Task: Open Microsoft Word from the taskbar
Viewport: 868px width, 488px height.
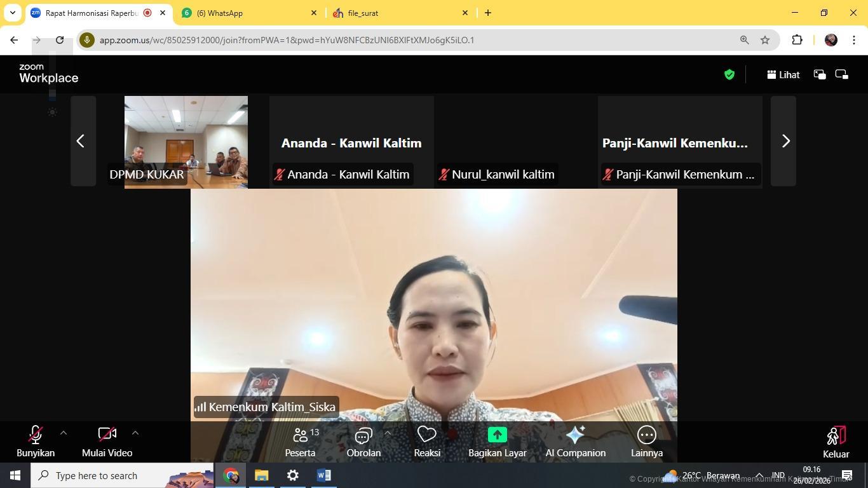Action: point(323,475)
